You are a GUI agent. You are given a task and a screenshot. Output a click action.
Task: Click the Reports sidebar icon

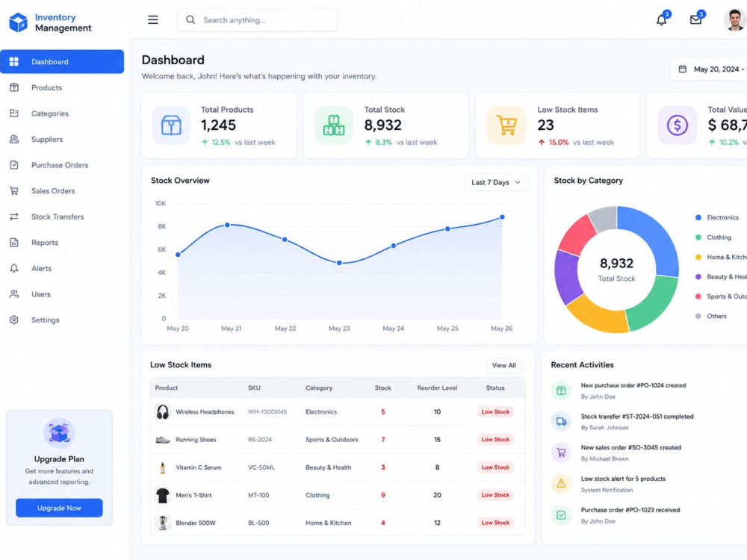pos(14,243)
